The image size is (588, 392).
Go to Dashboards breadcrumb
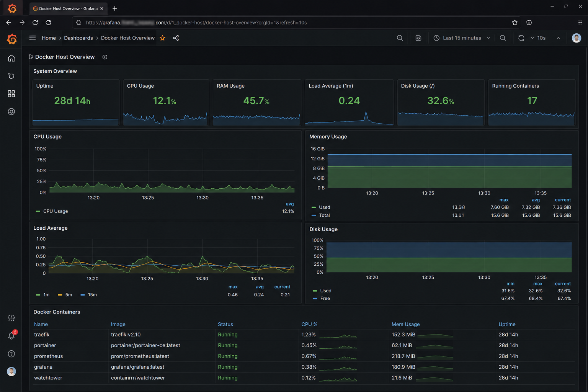[78, 38]
